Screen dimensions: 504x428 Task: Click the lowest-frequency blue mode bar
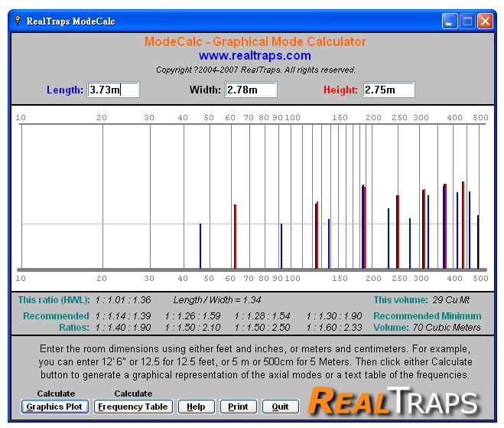pyautogui.click(x=200, y=246)
